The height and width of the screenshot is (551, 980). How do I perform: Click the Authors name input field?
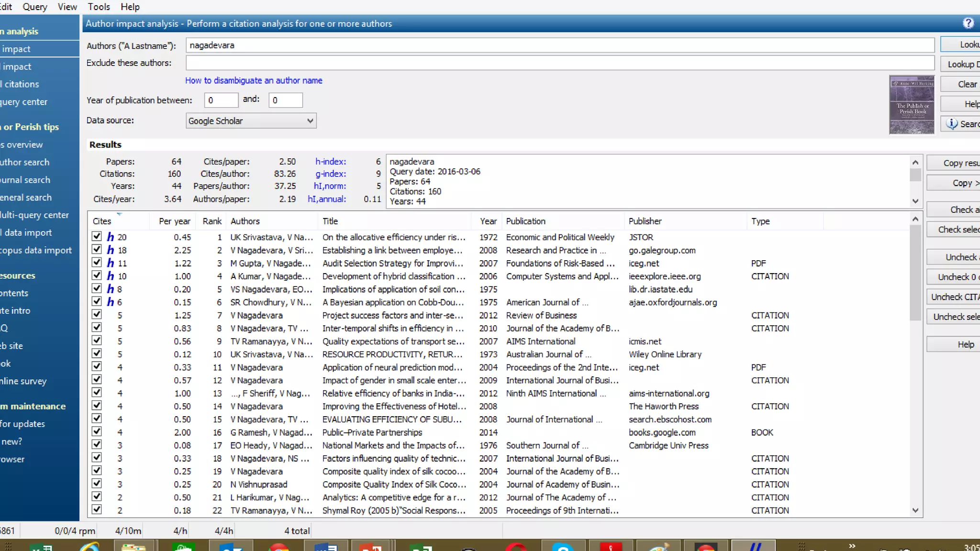click(x=559, y=45)
